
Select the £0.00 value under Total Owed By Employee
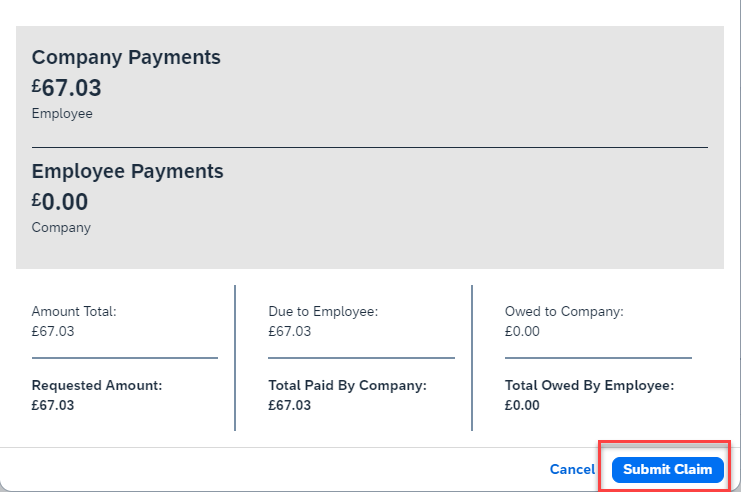pos(522,405)
